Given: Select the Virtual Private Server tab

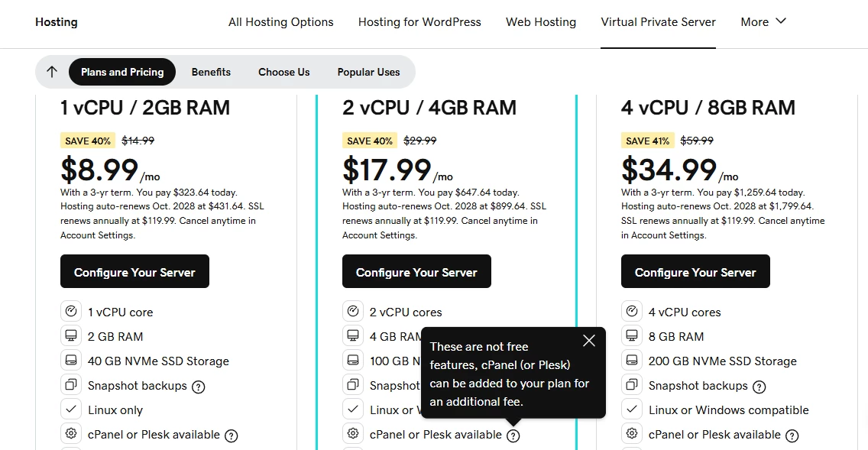Looking at the screenshot, I should pos(659,22).
